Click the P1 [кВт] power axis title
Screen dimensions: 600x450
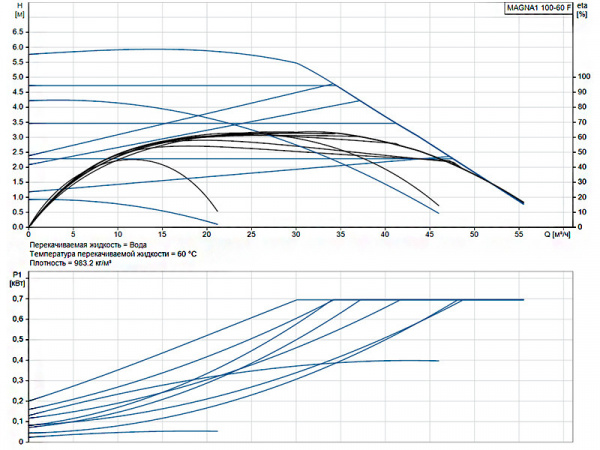pyautogui.click(x=16, y=277)
